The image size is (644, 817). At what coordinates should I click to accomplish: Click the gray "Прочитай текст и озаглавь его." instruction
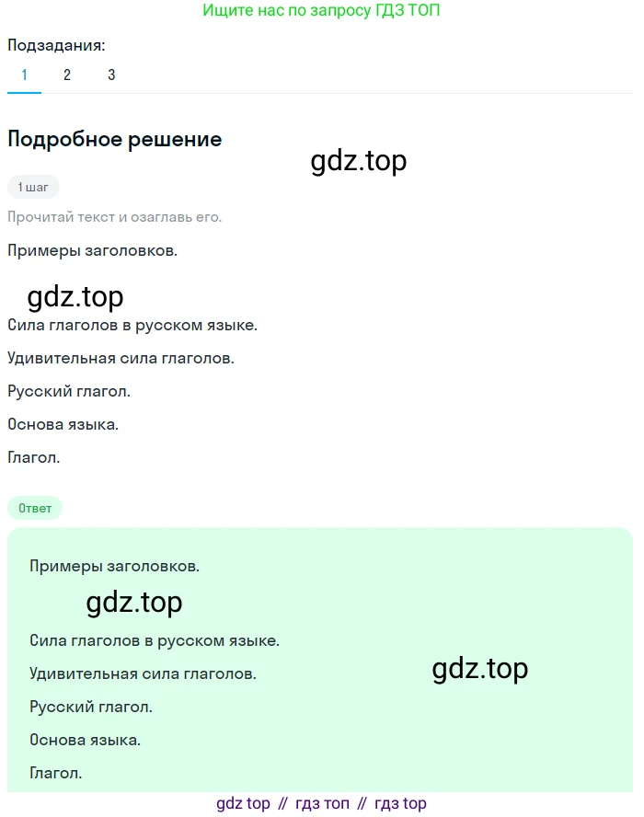[x=115, y=217]
